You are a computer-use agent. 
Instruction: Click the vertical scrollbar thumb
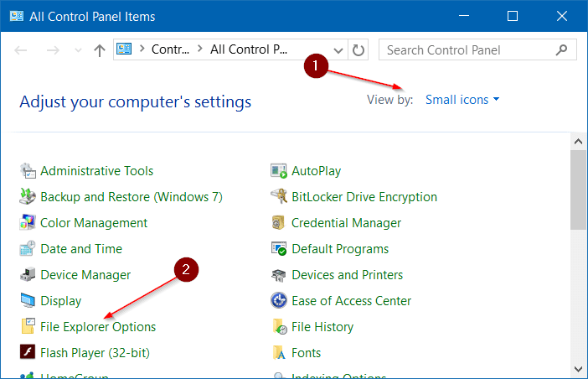578,189
